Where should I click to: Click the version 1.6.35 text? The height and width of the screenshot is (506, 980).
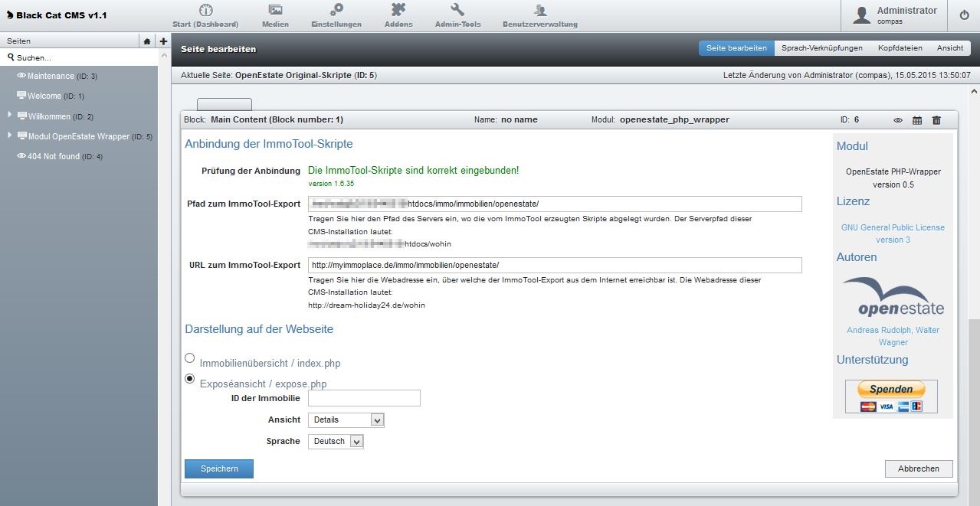[331, 184]
